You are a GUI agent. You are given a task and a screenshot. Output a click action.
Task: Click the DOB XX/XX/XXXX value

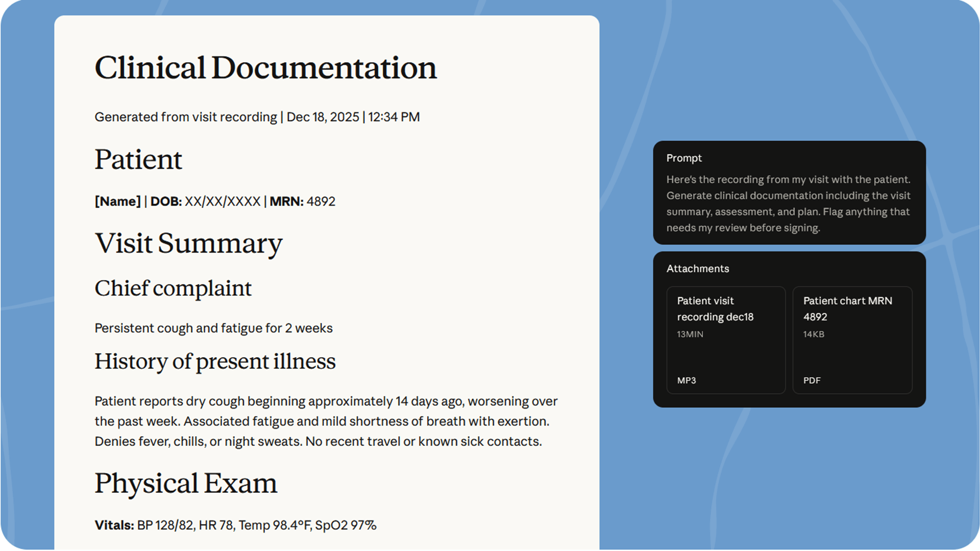(222, 202)
